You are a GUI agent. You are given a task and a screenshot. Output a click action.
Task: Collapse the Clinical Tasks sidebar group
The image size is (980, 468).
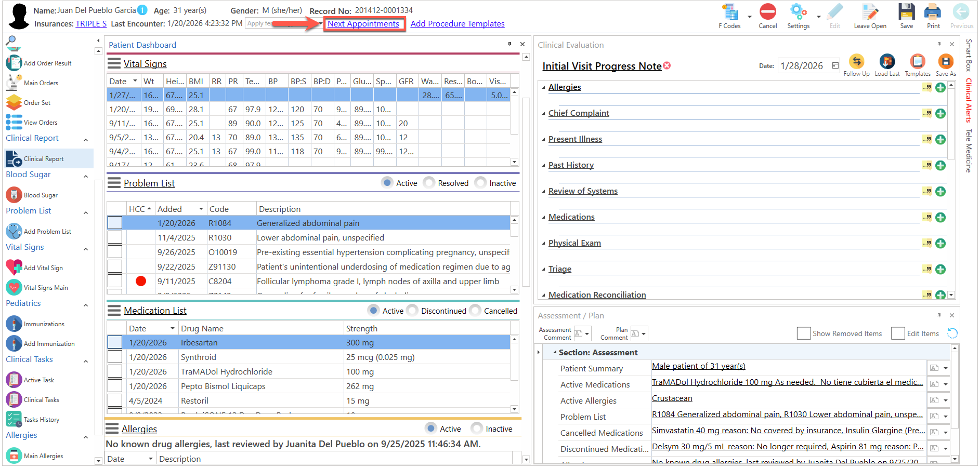click(86, 361)
